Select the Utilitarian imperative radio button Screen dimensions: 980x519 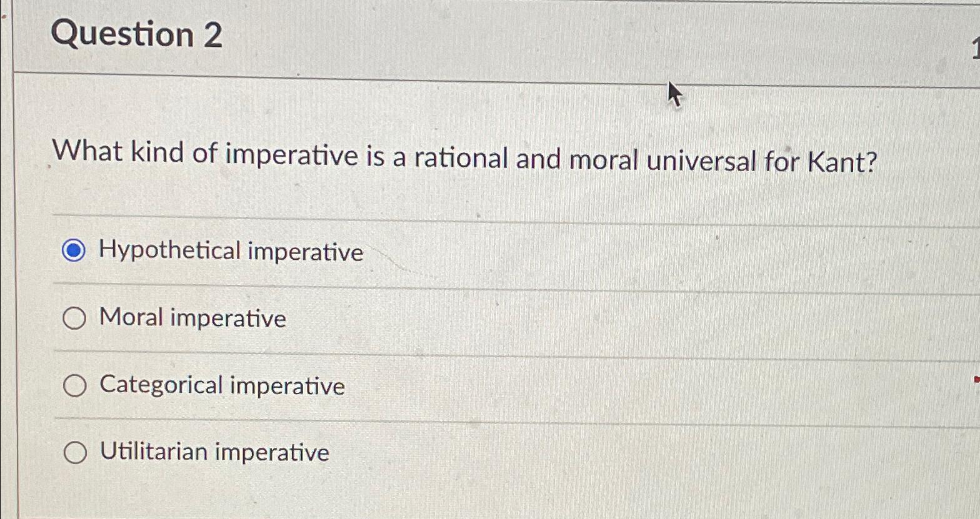(74, 452)
